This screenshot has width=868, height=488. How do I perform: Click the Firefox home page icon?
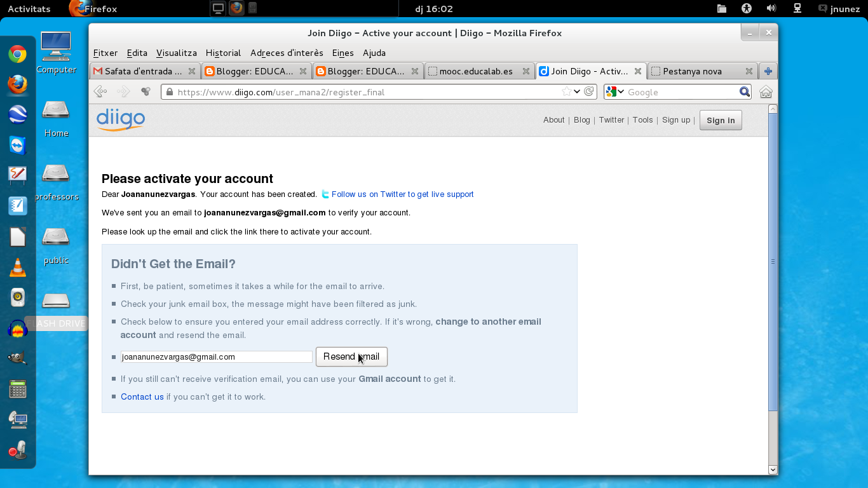coord(766,92)
